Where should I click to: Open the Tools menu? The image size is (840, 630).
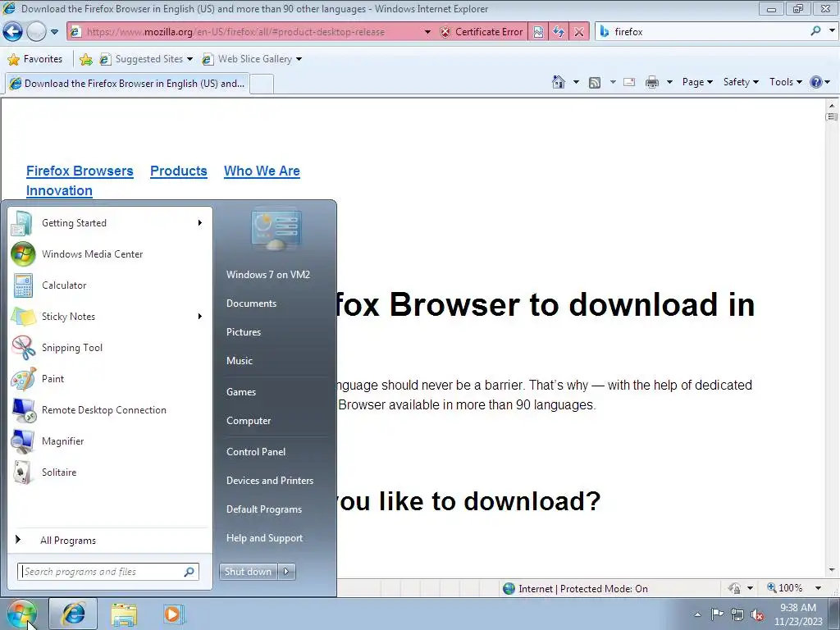[785, 82]
